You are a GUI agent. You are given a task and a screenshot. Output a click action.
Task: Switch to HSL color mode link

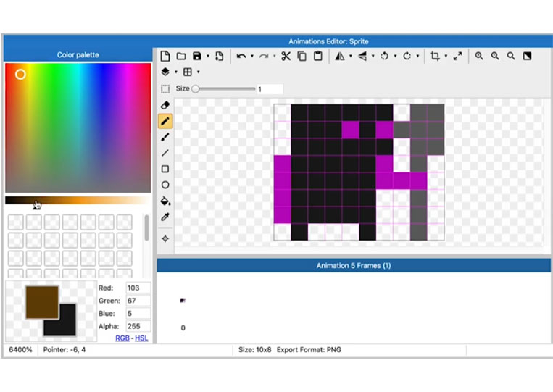141,338
